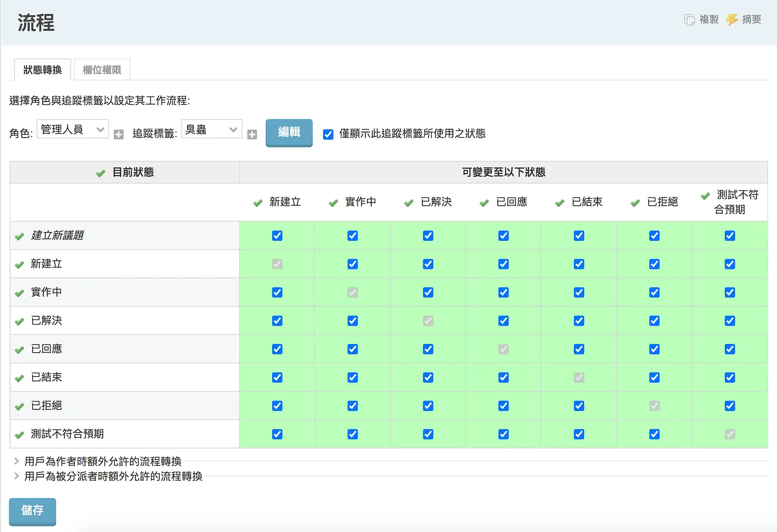Image resolution: width=777 pixels, height=532 pixels.
Task: Open the 複製 link
Action: [709, 19]
